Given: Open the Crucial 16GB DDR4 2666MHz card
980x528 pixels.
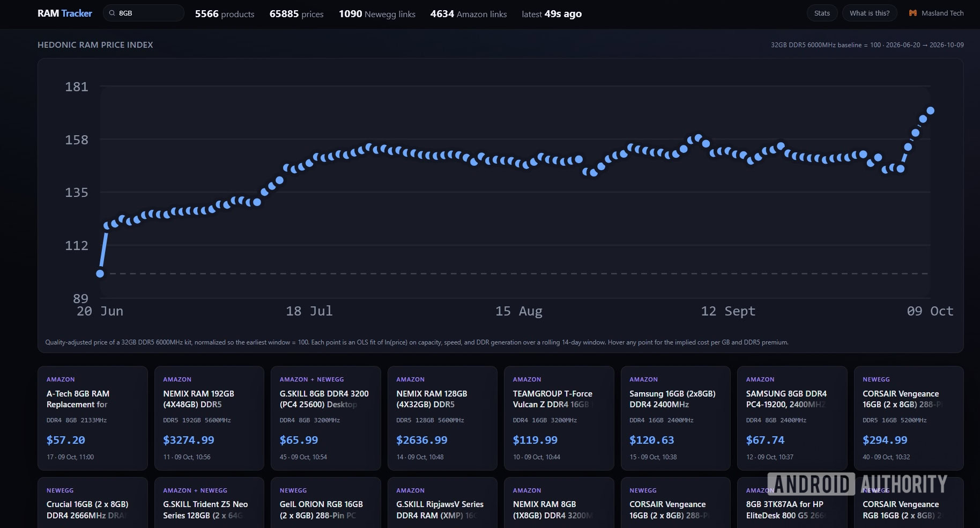Looking at the screenshot, I should click(93, 503).
